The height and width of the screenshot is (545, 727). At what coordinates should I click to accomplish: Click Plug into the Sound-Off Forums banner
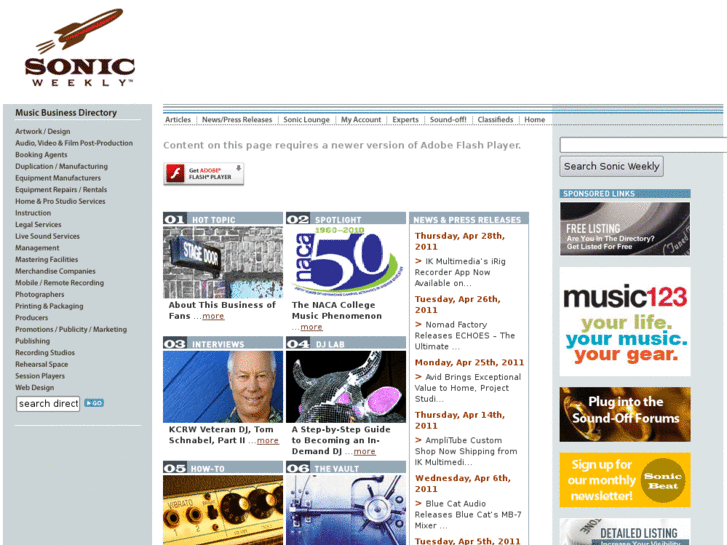tap(625, 415)
